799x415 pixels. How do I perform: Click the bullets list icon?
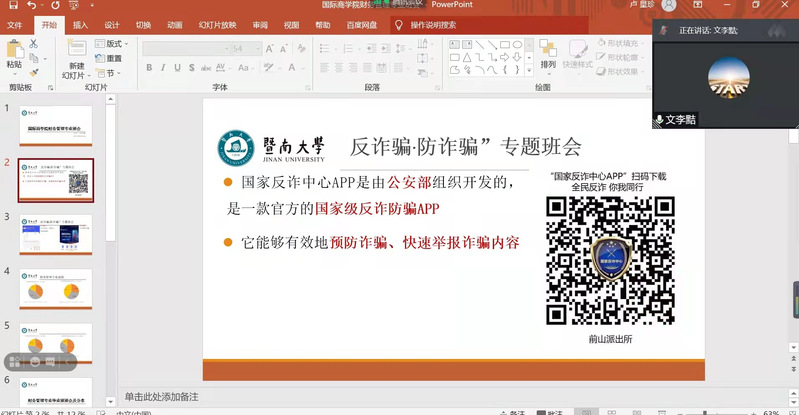tap(326, 48)
